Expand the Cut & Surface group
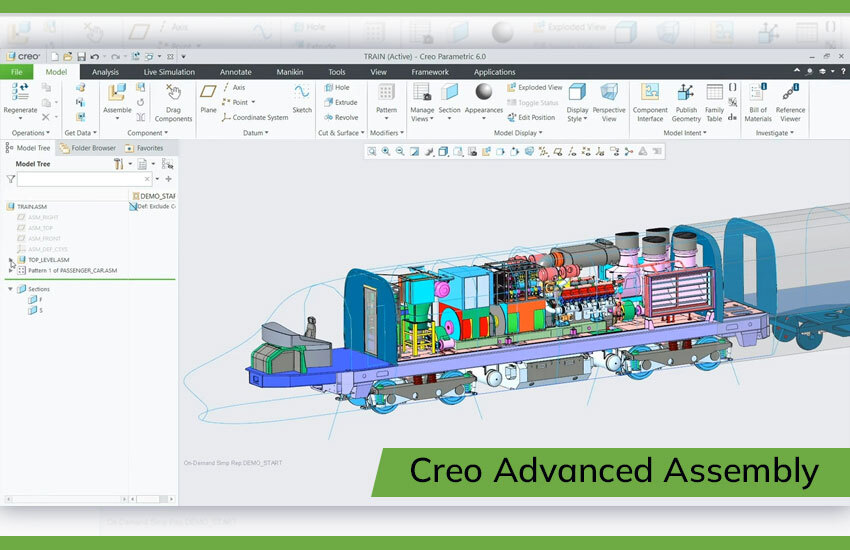Screen dimensions: 850x550 tap(341, 133)
